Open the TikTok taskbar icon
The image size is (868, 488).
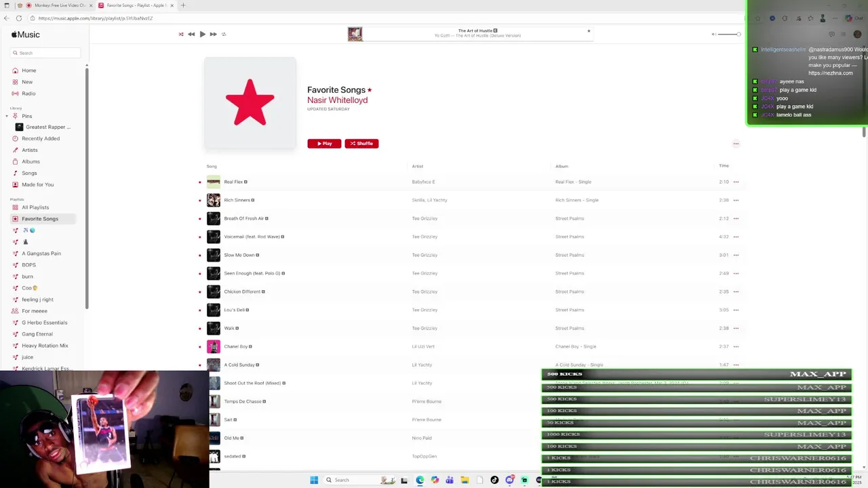pyautogui.click(x=494, y=480)
